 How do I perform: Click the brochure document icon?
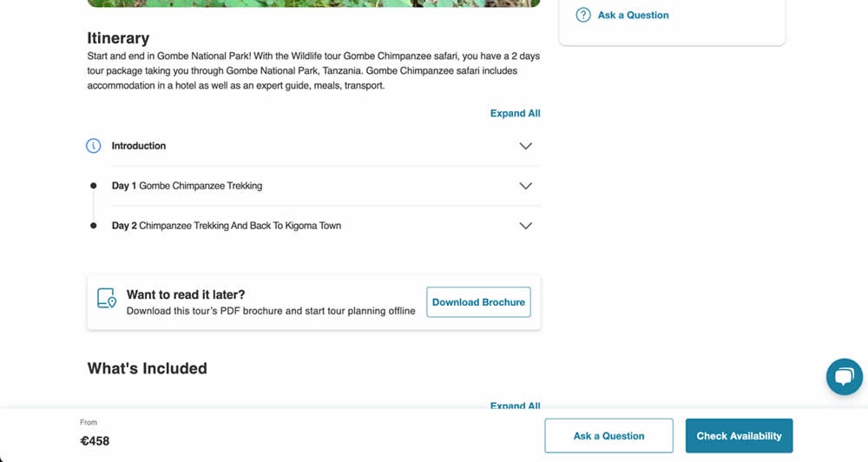point(106,299)
